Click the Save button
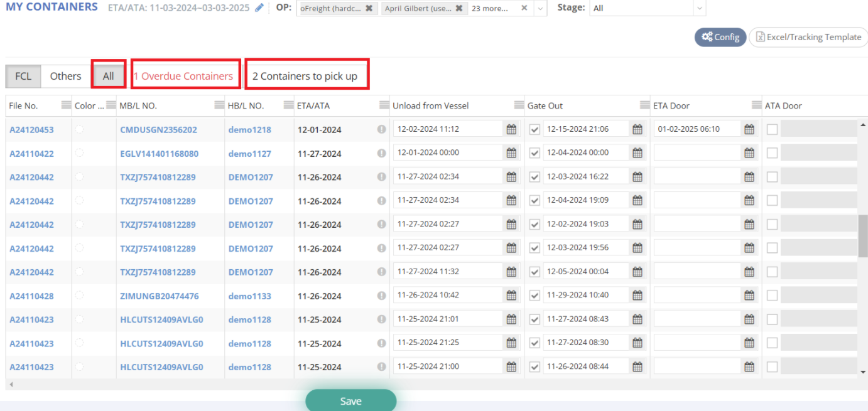The image size is (868, 411). tap(350, 401)
